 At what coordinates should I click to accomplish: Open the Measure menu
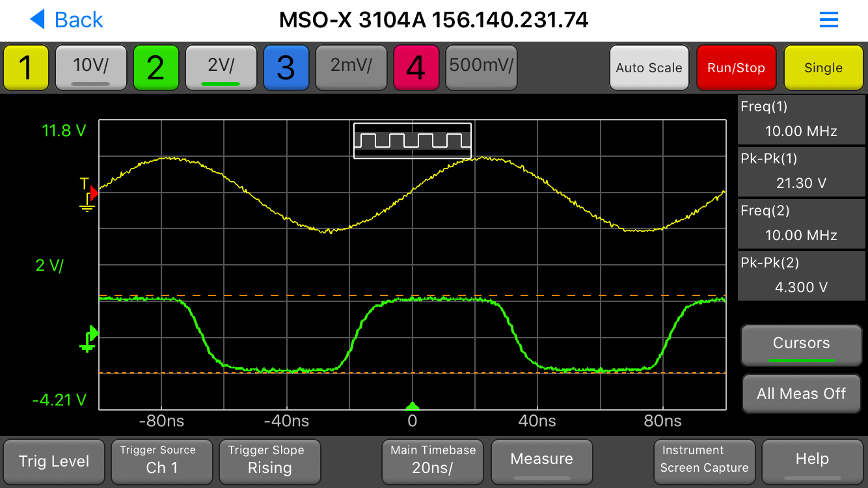pyautogui.click(x=541, y=461)
